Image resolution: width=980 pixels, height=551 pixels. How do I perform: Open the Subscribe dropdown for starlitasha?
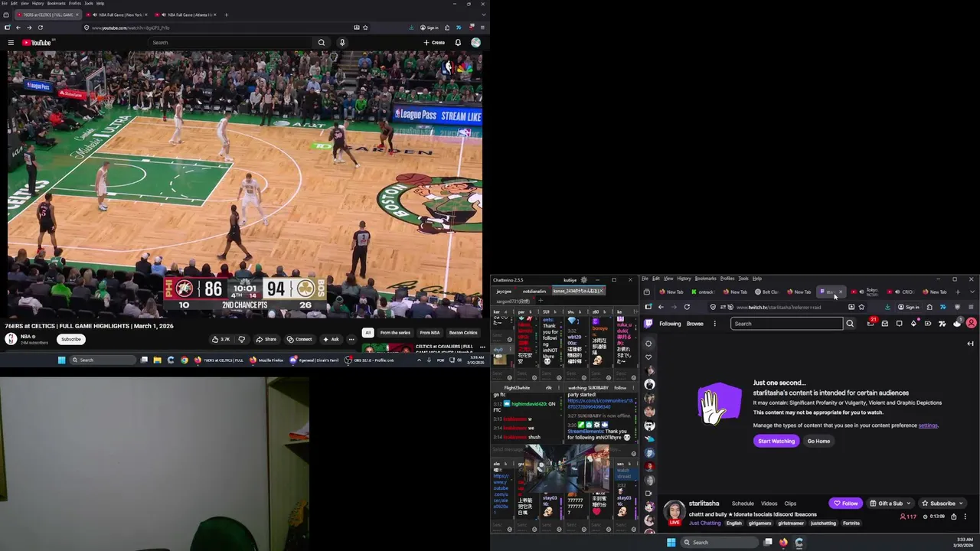pyautogui.click(x=942, y=504)
